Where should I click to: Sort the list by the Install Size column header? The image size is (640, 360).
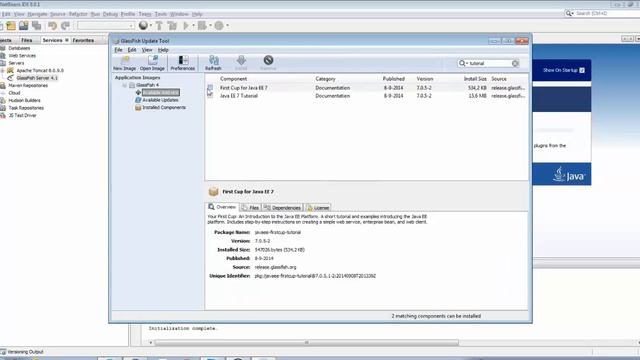point(475,79)
